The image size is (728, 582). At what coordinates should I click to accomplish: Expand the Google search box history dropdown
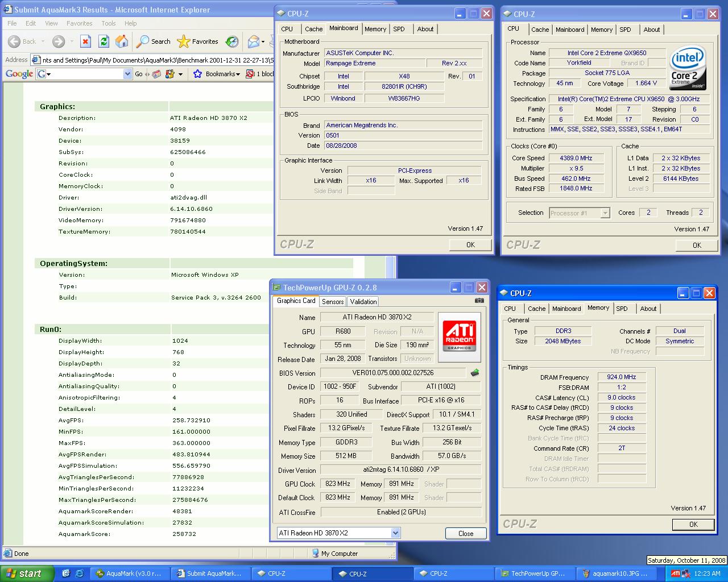pos(127,74)
